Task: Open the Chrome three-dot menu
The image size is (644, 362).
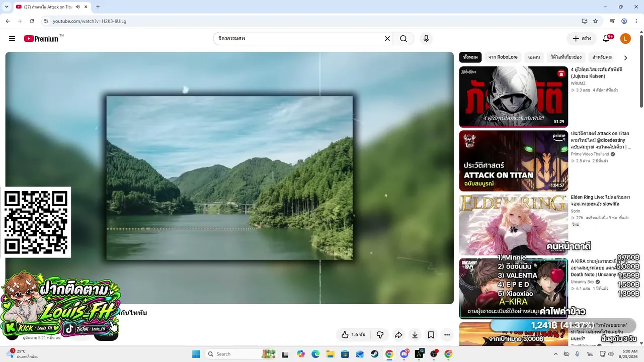Action: (x=636, y=21)
